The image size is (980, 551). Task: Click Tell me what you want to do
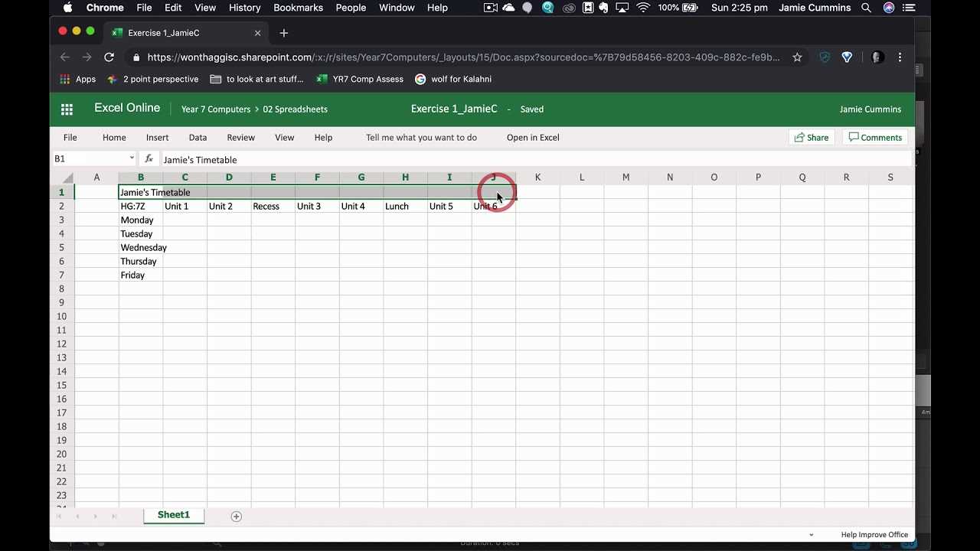(421, 138)
